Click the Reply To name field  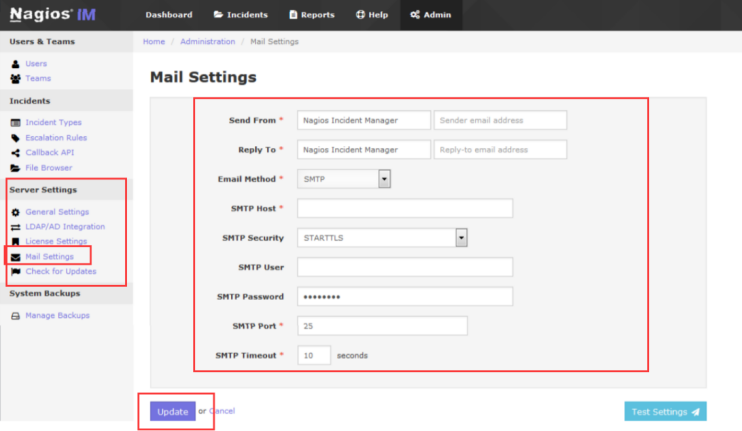click(x=364, y=150)
